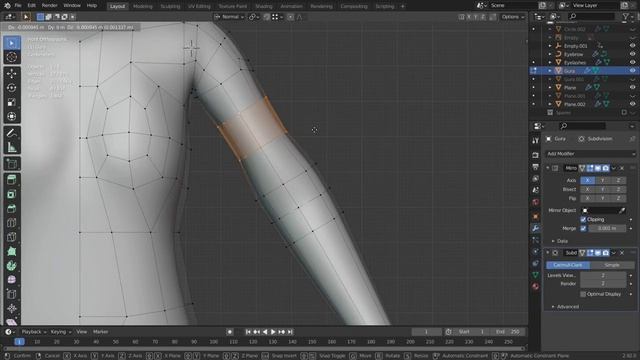The width and height of the screenshot is (640, 360).
Task: Select the Edge Slide tool
Action: (12, 294)
